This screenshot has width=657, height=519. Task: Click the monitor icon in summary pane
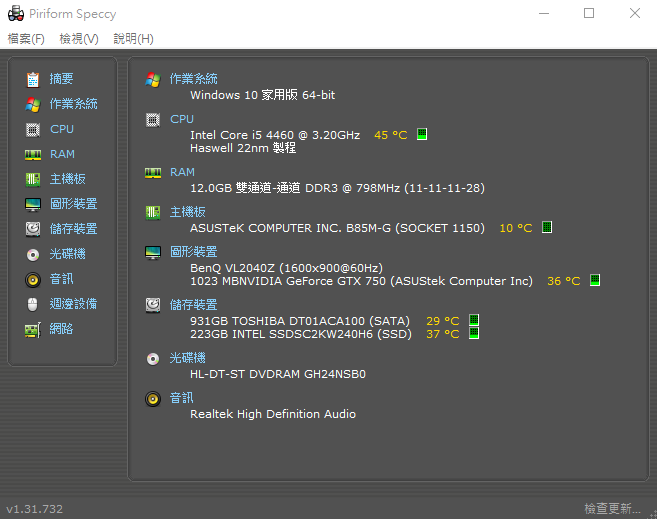(153, 253)
